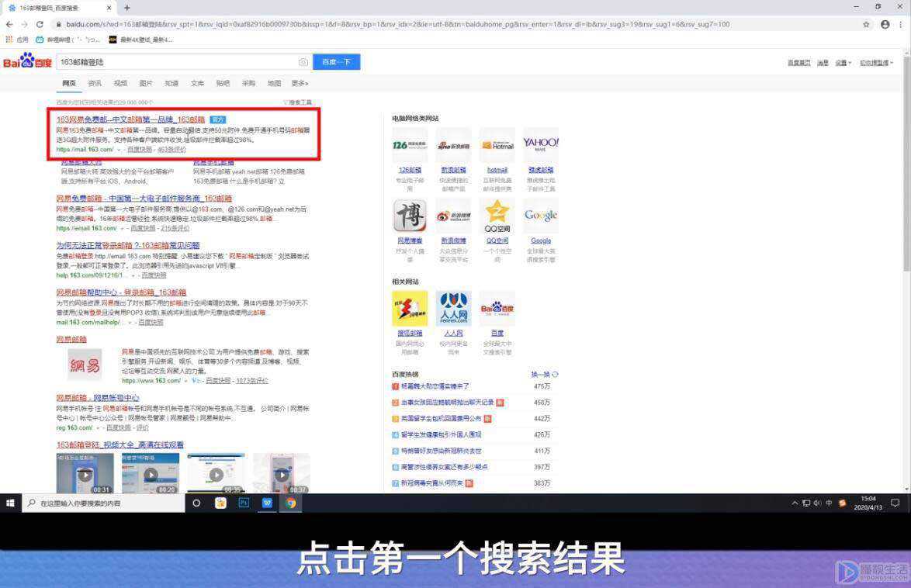Viewport: 911px width, 588px height.
Task: Reload the page with the refresh icon
Action: click(x=40, y=24)
